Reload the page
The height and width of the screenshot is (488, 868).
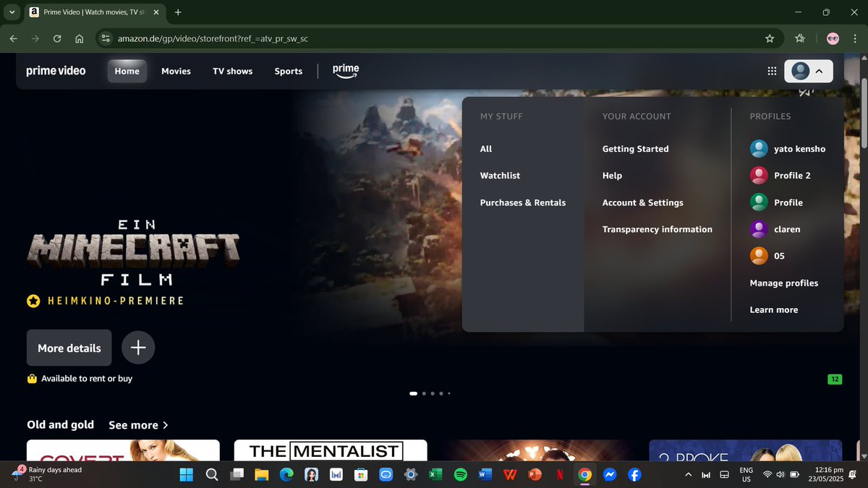pyautogui.click(x=57, y=38)
